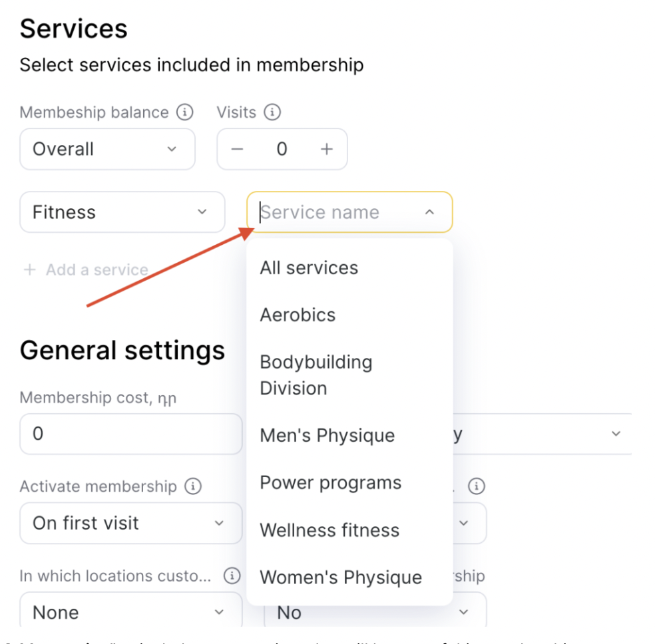The image size is (655, 644).
Task: Increase visits with the plus button
Action: click(326, 149)
